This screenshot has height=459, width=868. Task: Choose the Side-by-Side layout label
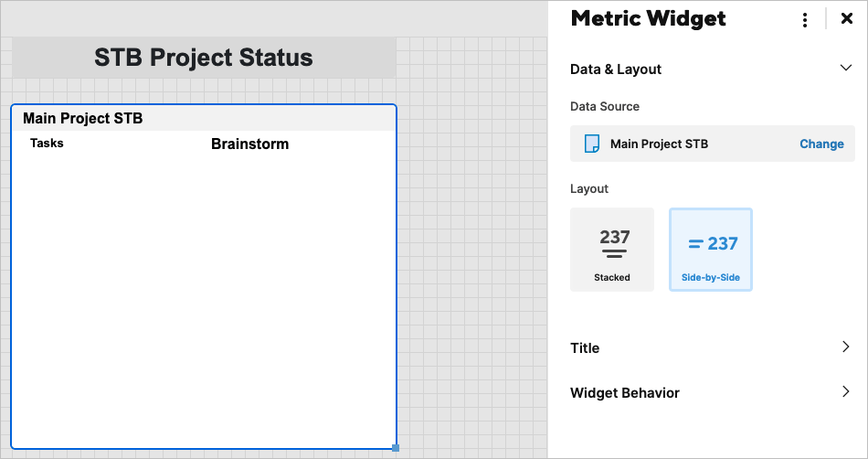[711, 278]
